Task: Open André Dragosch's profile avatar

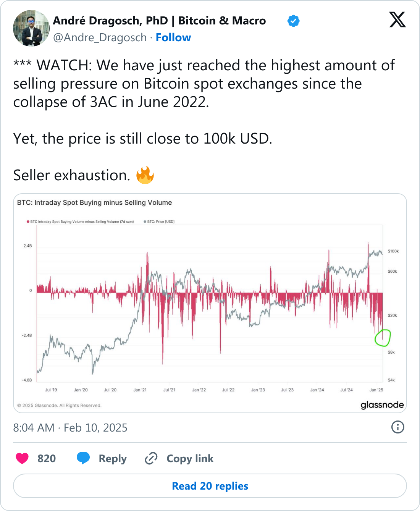Action: tap(31, 28)
